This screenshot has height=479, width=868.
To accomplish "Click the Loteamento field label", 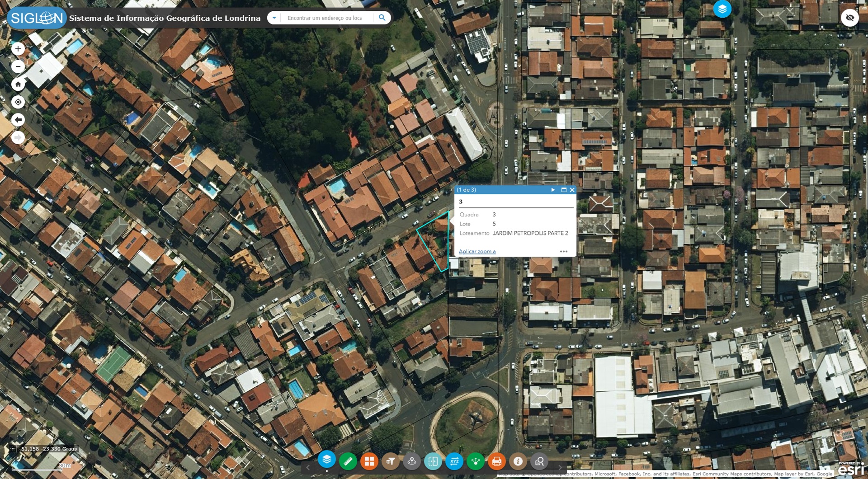I will 474,233.
